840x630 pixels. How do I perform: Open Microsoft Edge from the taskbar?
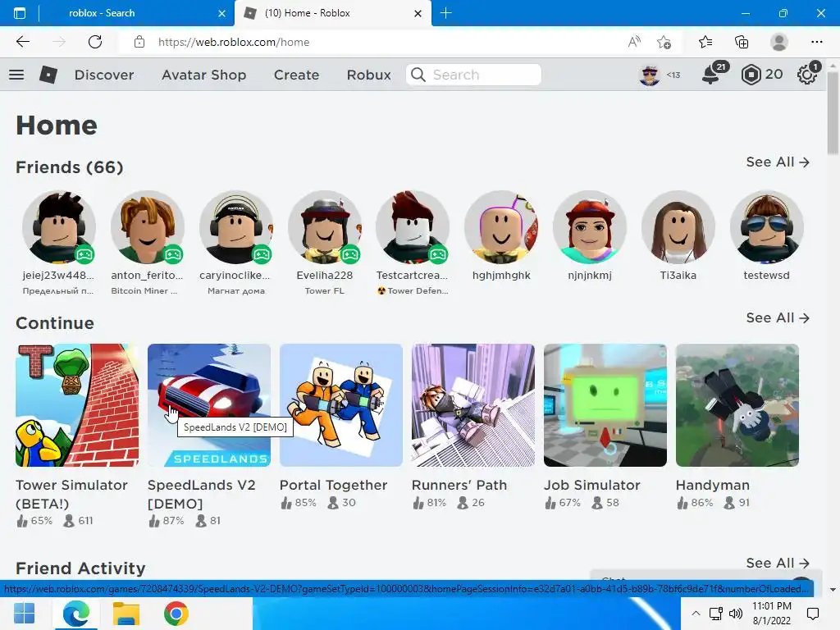[x=75, y=614]
